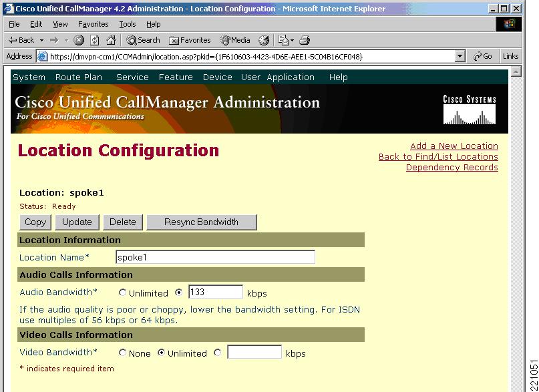Open the Search toolbar button

143,40
